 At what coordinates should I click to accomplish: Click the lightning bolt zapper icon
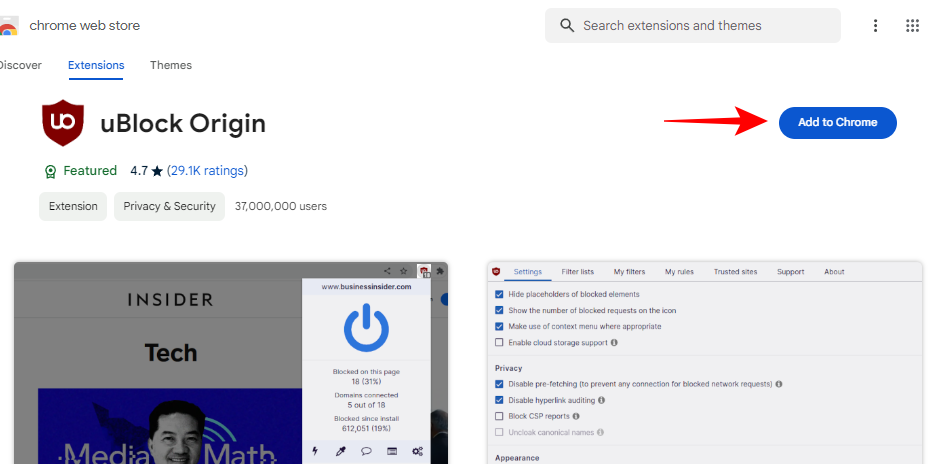point(315,451)
